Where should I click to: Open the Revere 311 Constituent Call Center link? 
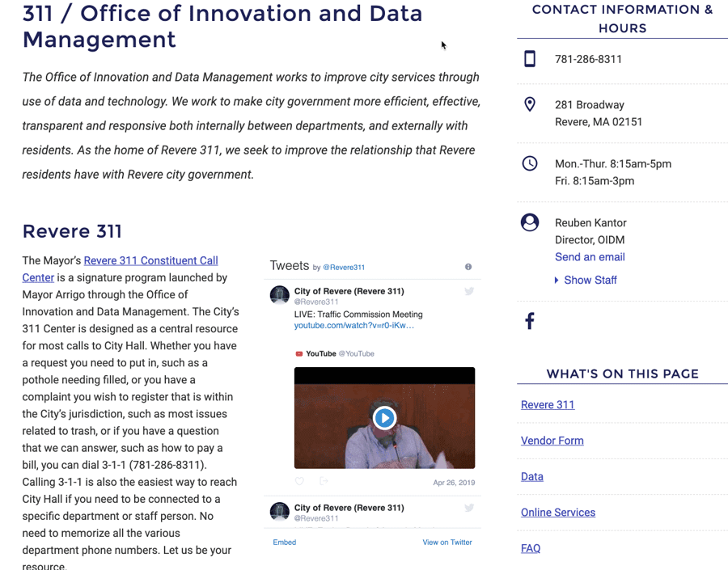click(150, 260)
